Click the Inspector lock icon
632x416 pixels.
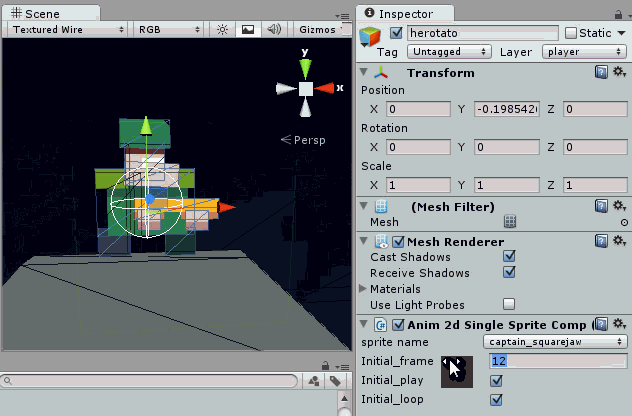tap(618, 15)
